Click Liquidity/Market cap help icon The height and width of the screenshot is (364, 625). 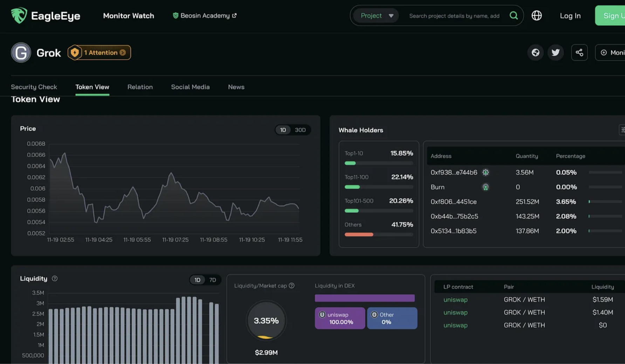click(x=291, y=286)
